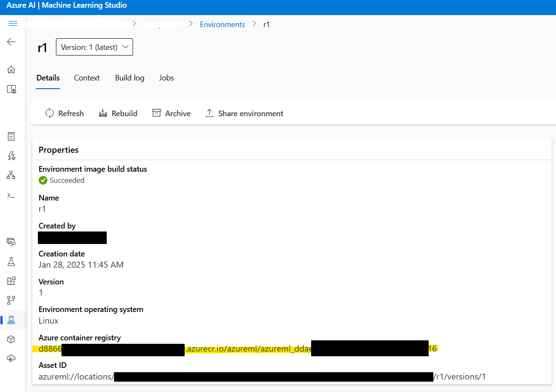This screenshot has height=392, width=556.
Task: Switch to the Context tab
Action: (87, 78)
